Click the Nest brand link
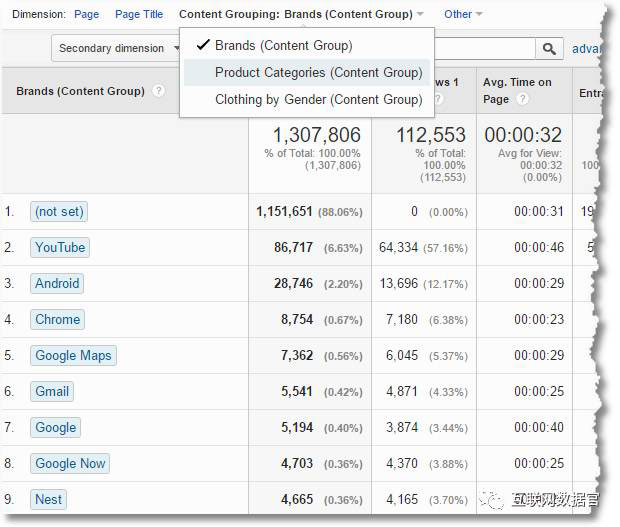This screenshot has width=620, height=527. tap(48, 499)
